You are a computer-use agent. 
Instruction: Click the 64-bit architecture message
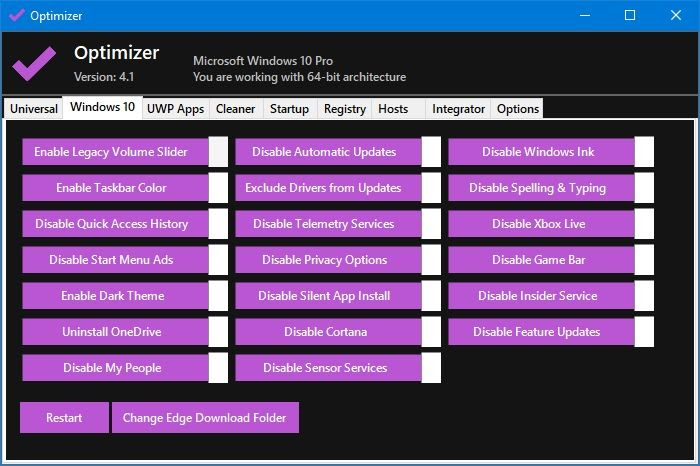[300, 77]
